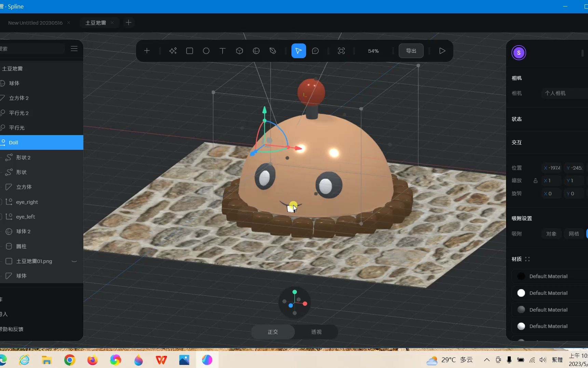Select the AI generate sparkle tool
This screenshot has height=368, width=588.
(x=173, y=51)
